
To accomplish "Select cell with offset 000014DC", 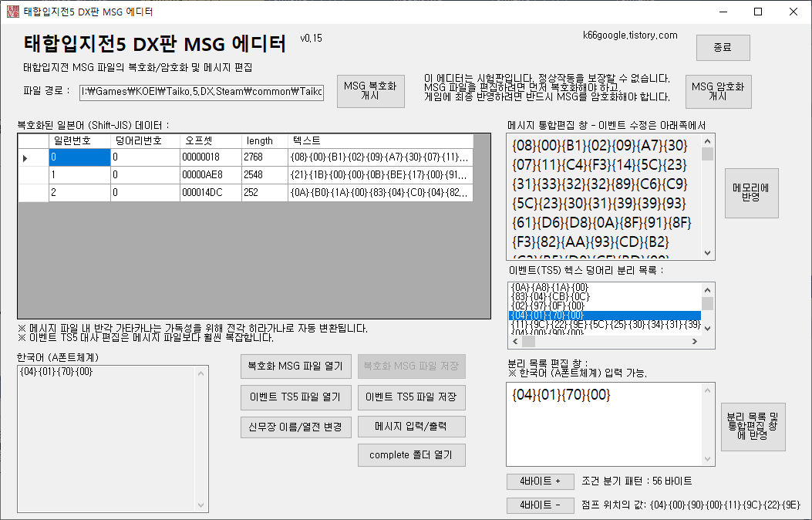I will pos(211,193).
